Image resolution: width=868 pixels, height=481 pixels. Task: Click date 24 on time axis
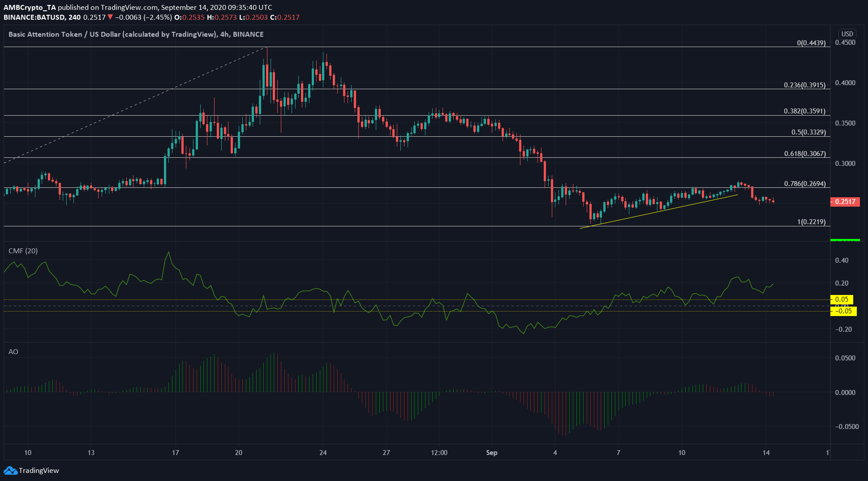[x=323, y=453]
